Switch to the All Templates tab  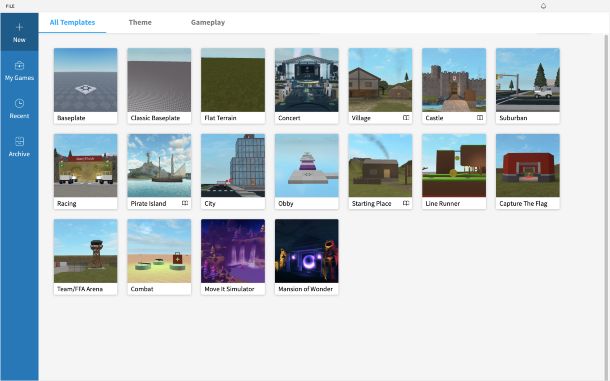[72, 23]
